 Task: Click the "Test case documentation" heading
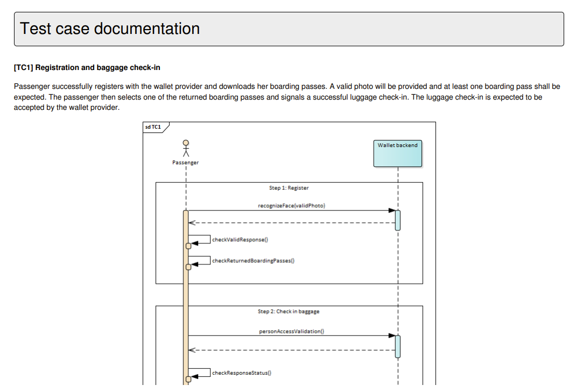pyautogui.click(x=109, y=29)
